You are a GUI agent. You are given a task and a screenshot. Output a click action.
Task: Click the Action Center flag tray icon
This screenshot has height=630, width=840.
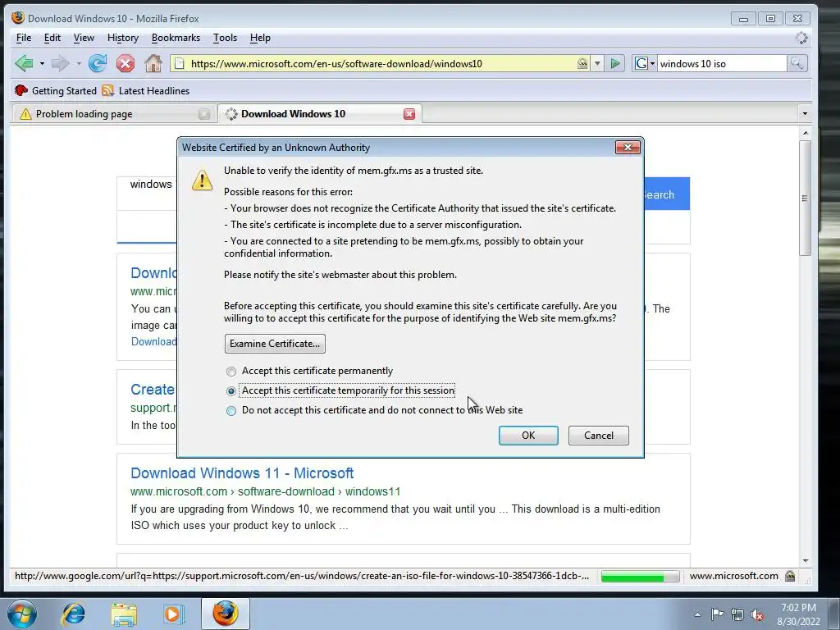pyautogui.click(x=717, y=614)
